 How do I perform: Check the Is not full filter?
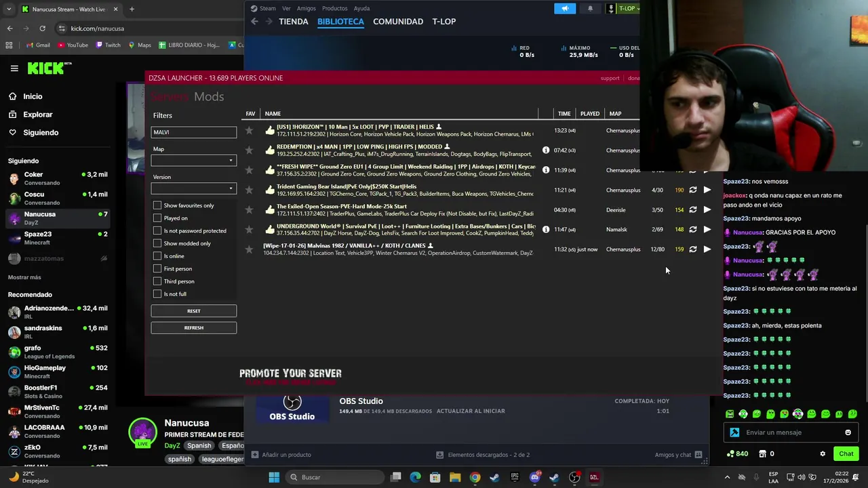pos(157,294)
